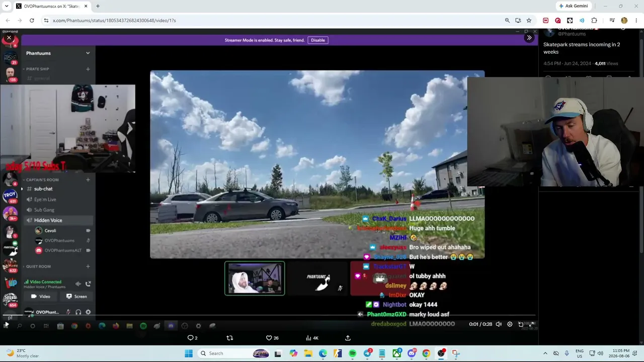Open the 4:54 PM Jun 24, 2024 timestamp
Screen dimensions: 644x362
coord(567,64)
